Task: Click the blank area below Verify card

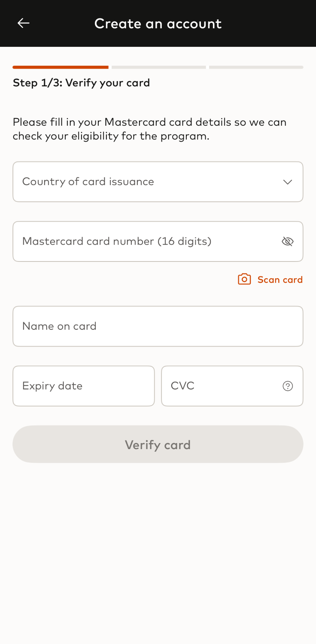Action: click(x=158, y=550)
